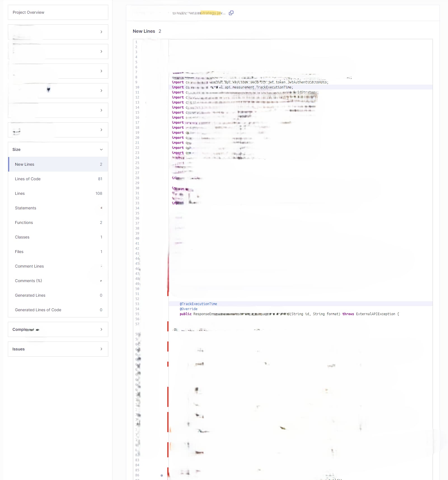View the Files measure
The width and height of the screenshot is (448, 480).
pos(58,252)
